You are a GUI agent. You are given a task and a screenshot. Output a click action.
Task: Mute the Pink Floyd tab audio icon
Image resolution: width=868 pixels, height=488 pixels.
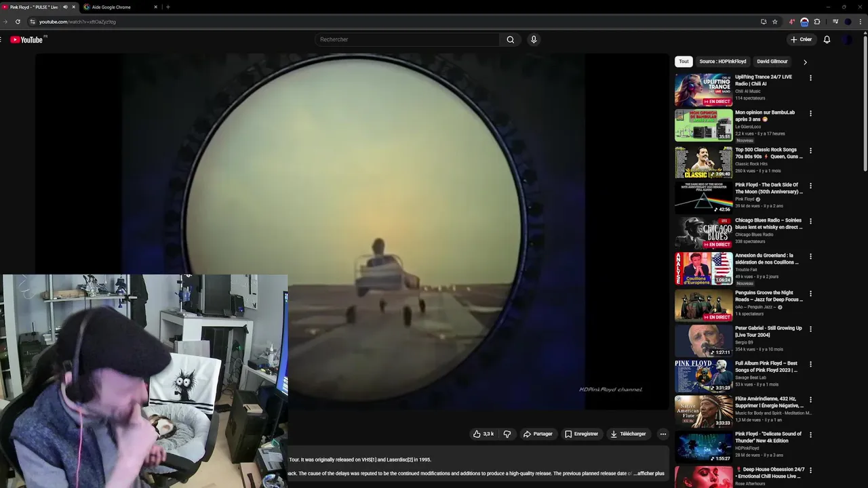pyautogui.click(x=65, y=7)
